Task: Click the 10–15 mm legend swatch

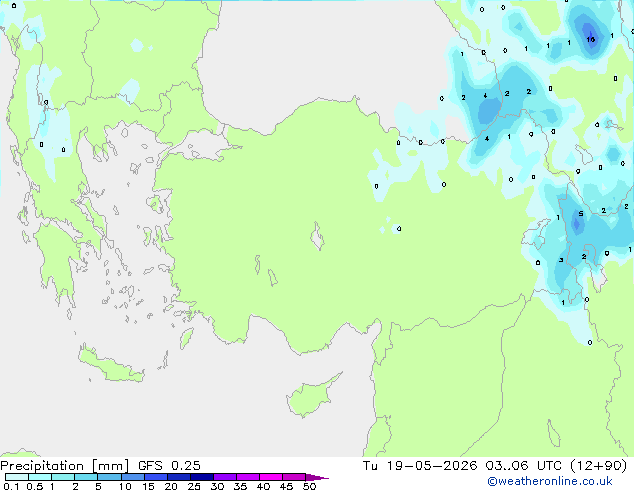Action: pos(132,477)
